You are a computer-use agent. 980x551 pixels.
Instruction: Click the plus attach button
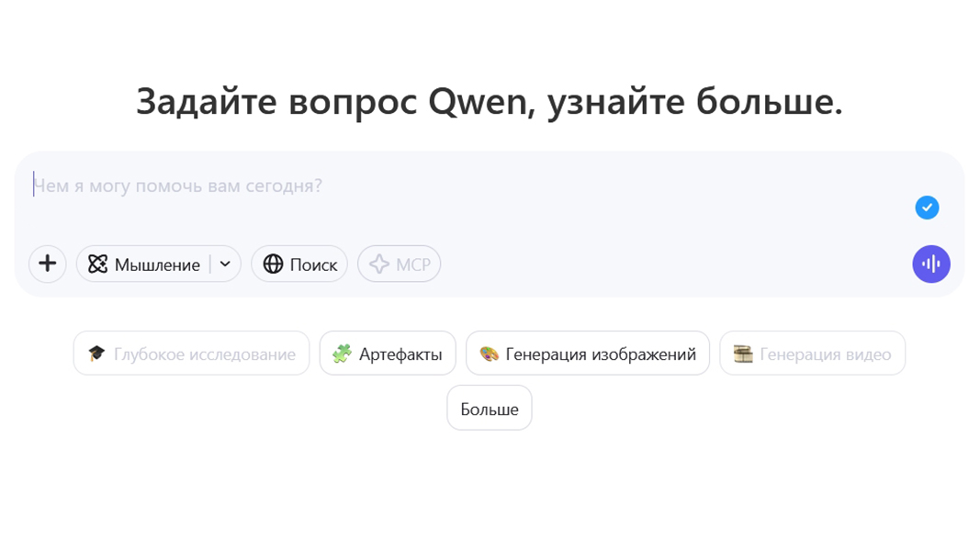click(48, 264)
